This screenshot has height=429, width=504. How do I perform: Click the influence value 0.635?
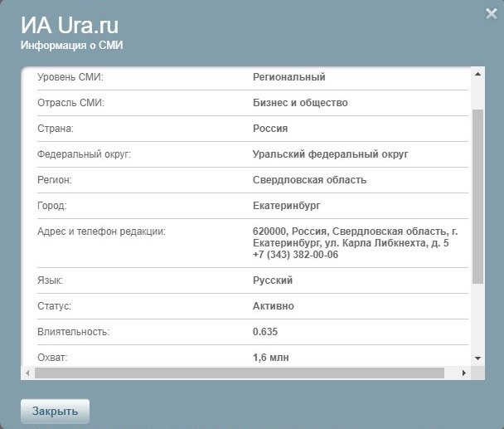(265, 332)
